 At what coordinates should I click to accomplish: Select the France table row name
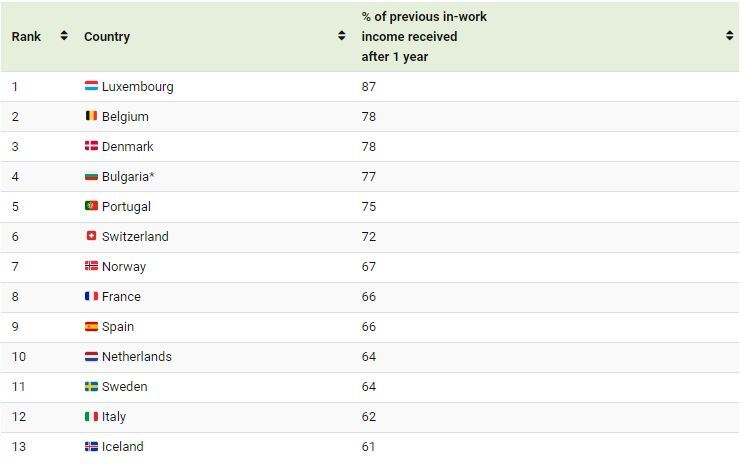tap(121, 296)
